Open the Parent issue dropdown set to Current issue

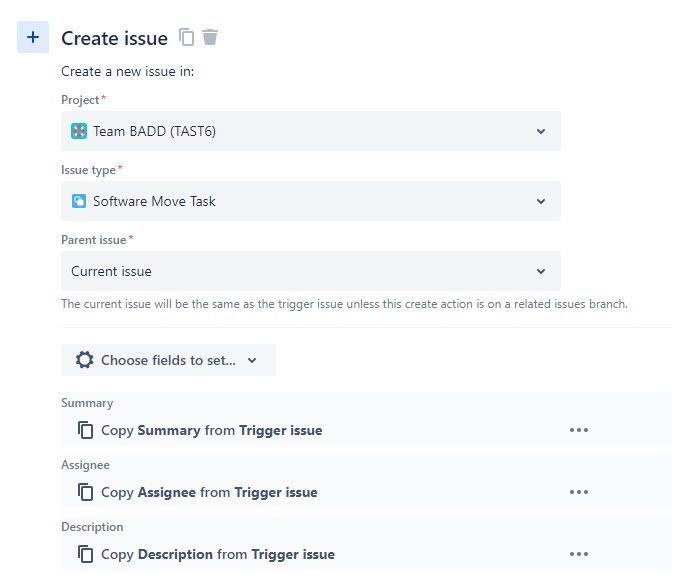pos(311,271)
